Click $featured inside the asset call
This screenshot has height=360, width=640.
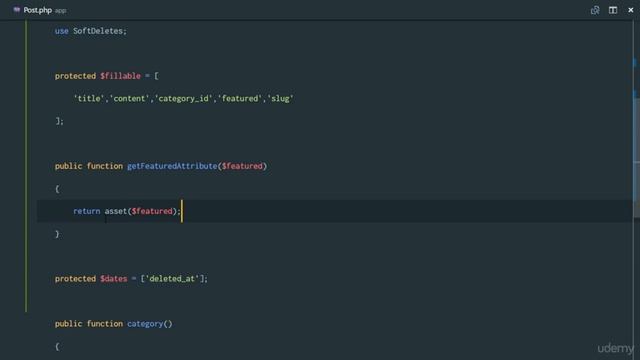click(152, 211)
